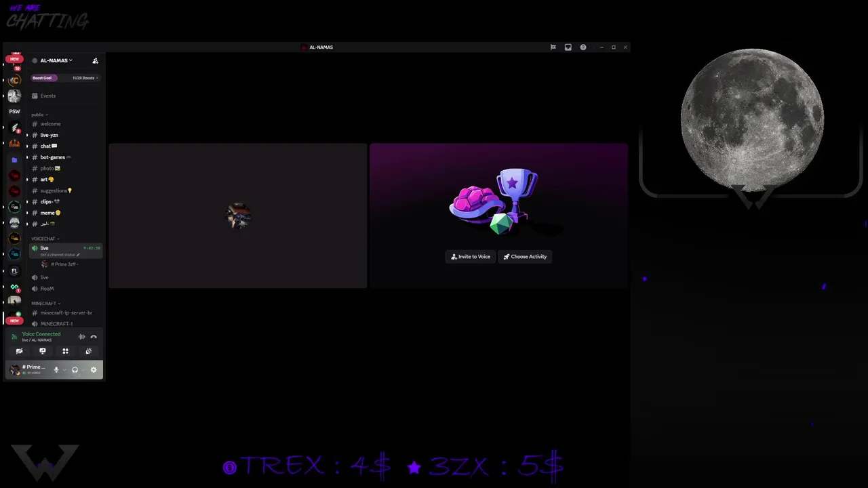The image size is (868, 488).
Task: Open user settings gear icon
Action: (x=94, y=370)
